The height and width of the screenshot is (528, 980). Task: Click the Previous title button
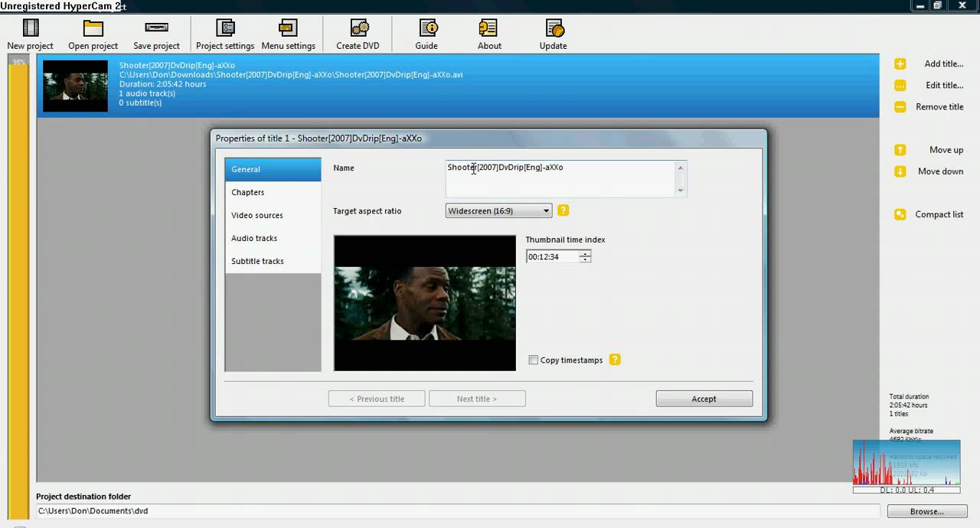pos(377,399)
